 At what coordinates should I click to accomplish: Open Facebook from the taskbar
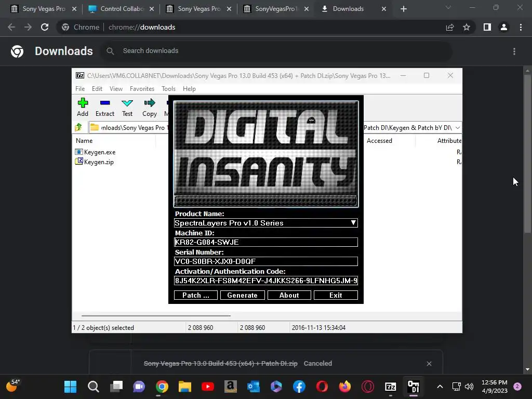point(299,387)
